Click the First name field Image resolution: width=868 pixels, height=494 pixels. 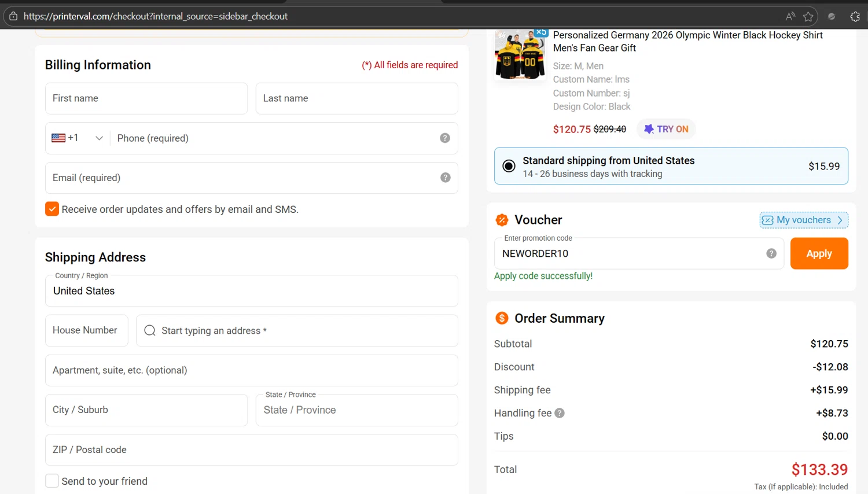146,98
